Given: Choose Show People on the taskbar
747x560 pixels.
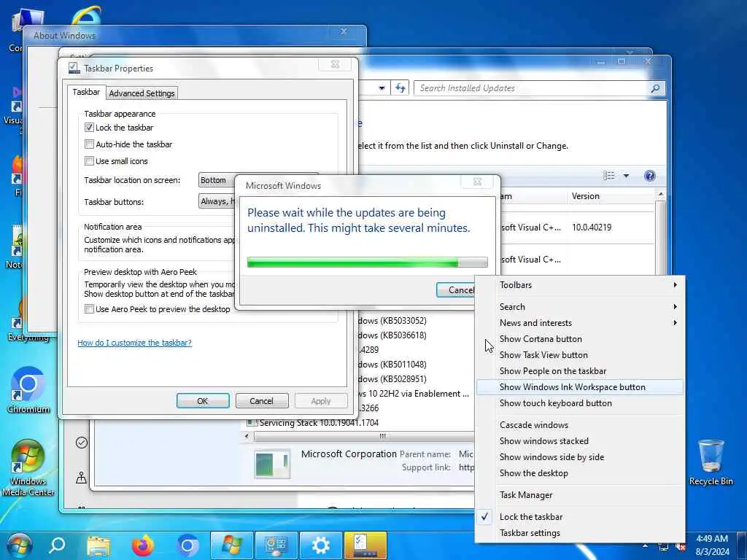Looking at the screenshot, I should [x=580, y=371].
